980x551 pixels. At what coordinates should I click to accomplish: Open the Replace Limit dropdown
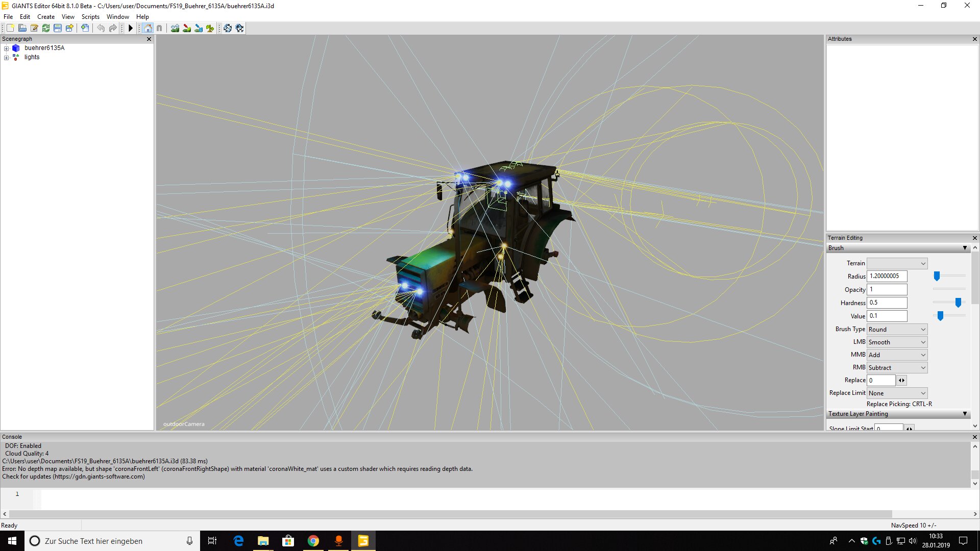(x=897, y=393)
